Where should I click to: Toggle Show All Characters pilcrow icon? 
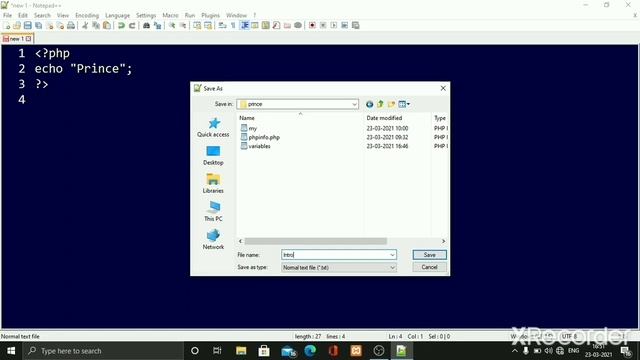click(233, 25)
